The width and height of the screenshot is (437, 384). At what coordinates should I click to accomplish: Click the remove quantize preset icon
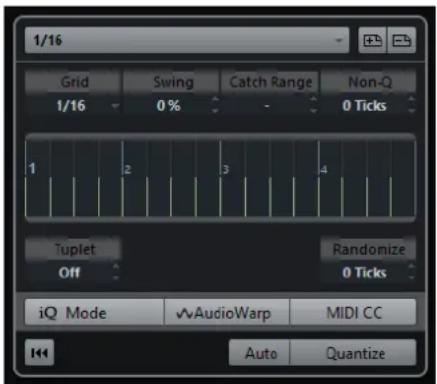pyautogui.click(x=402, y=40)
